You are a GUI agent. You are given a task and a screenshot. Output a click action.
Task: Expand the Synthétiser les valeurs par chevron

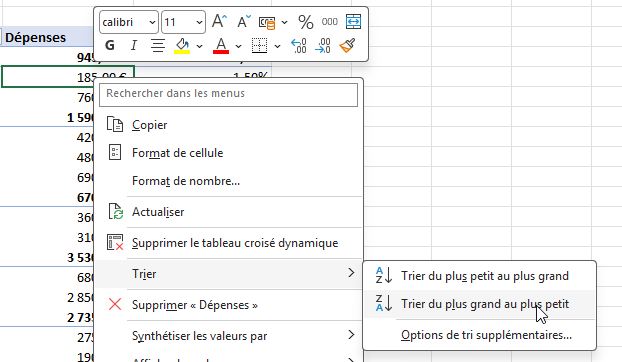(x=351, y=335)
